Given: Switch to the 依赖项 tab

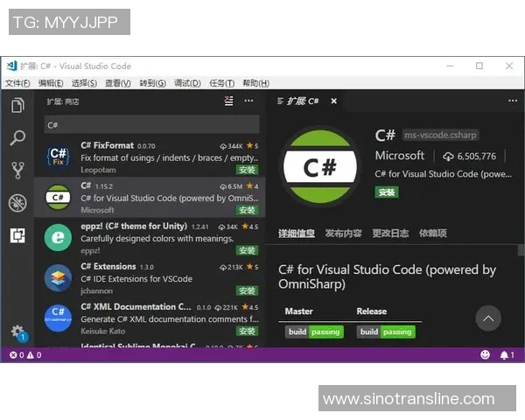Looking at the screenshot, I should (x=433, y=233).
